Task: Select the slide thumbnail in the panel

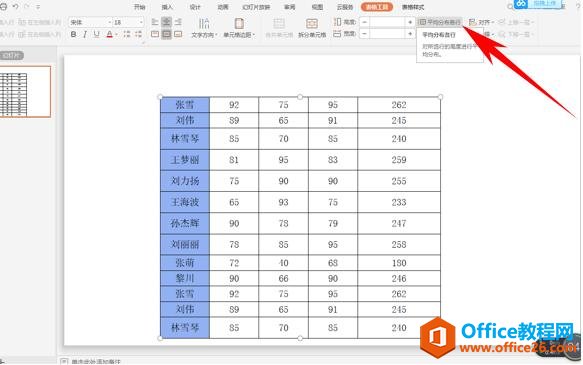Action: point(25,91)
